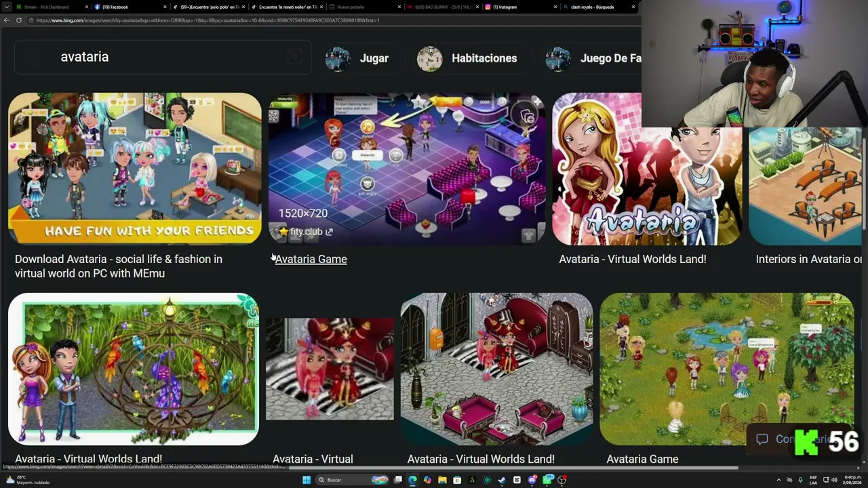Click the horizontal scrollbar below the image results

(513, 468)
